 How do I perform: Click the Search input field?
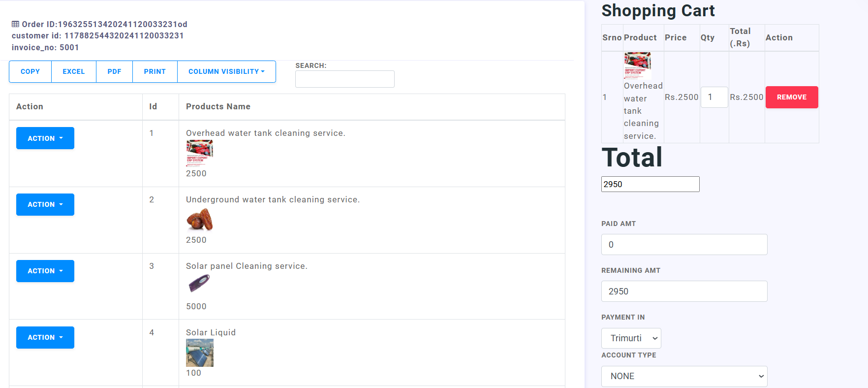(344, 79)
